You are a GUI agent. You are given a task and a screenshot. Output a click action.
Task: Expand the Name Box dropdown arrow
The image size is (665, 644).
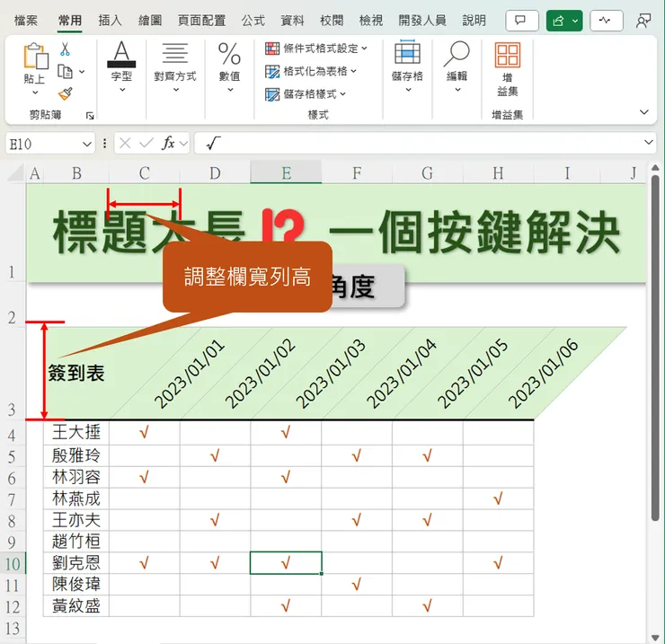[87, 144]
